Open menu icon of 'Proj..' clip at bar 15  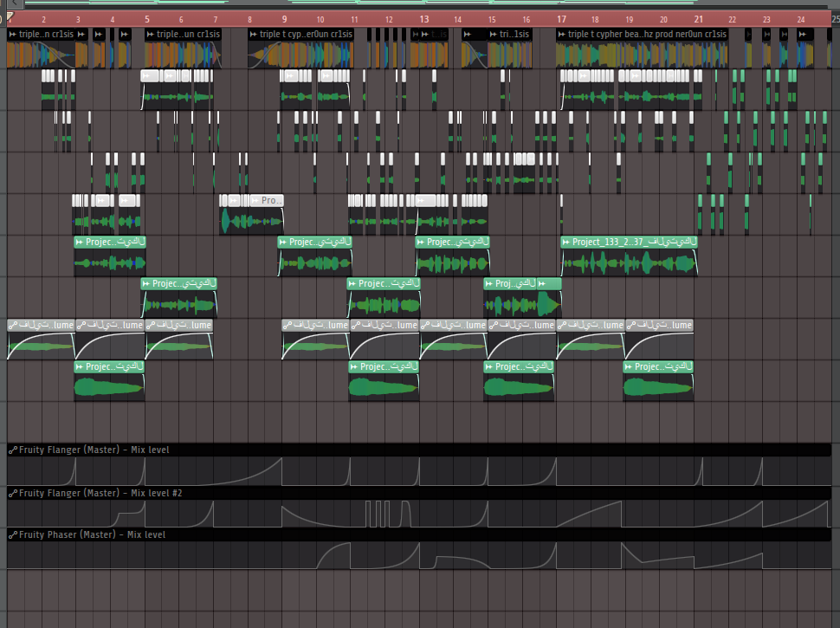click(x=488, y=283)
